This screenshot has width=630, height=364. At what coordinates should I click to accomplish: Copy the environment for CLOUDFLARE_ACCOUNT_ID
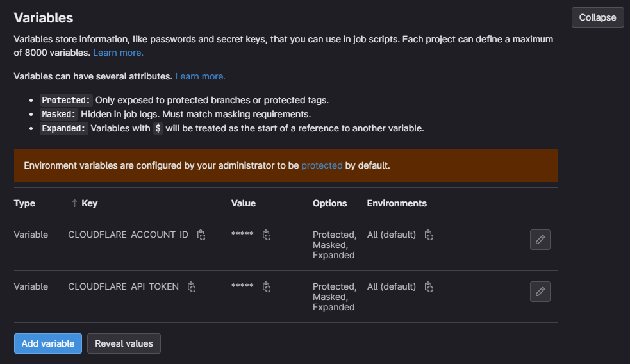point(429,235)
